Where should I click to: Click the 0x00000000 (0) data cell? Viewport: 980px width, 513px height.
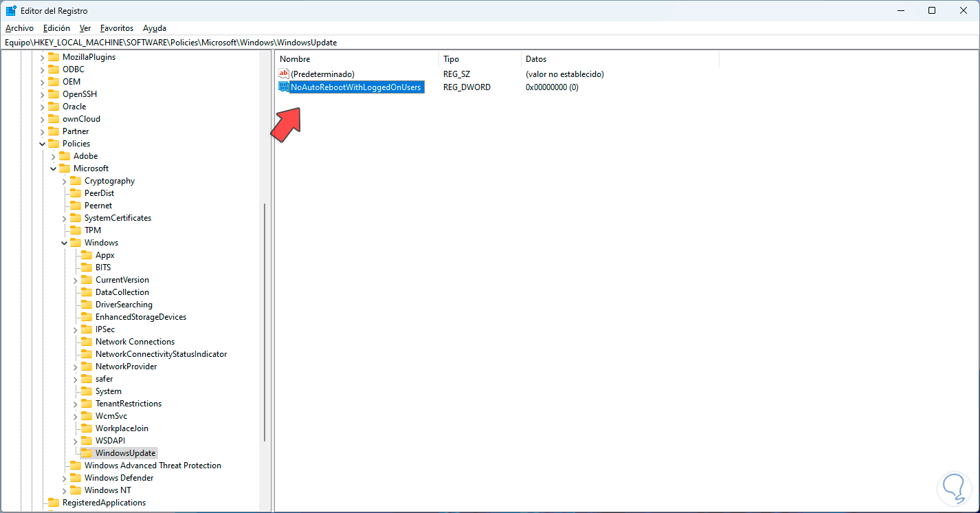coord(552,87)
